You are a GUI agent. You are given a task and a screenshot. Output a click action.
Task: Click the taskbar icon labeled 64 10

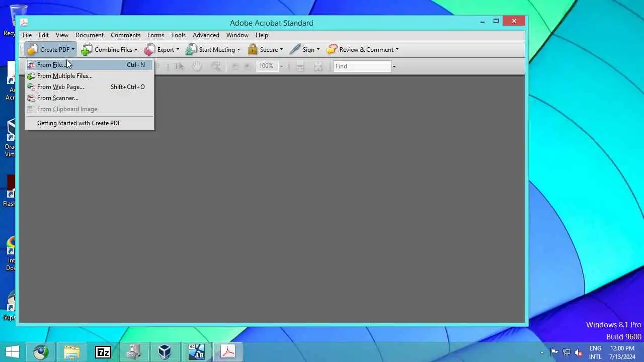point(196,352)
